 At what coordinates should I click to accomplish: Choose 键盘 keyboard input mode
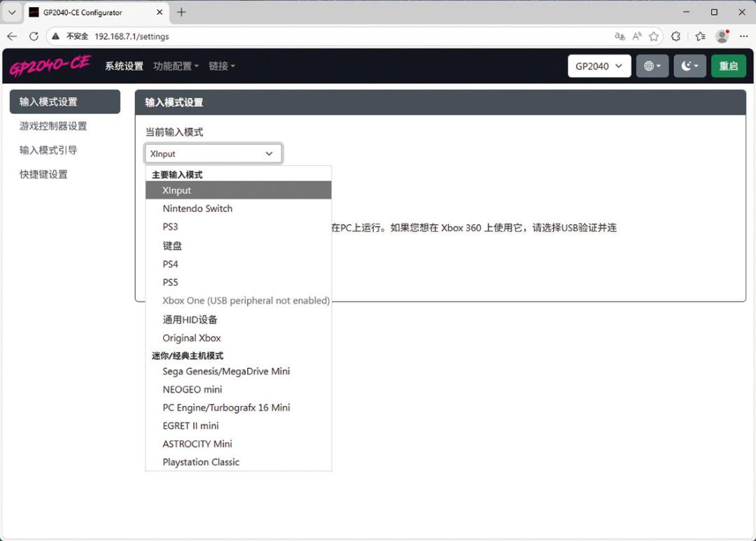[x=238, y=246]
